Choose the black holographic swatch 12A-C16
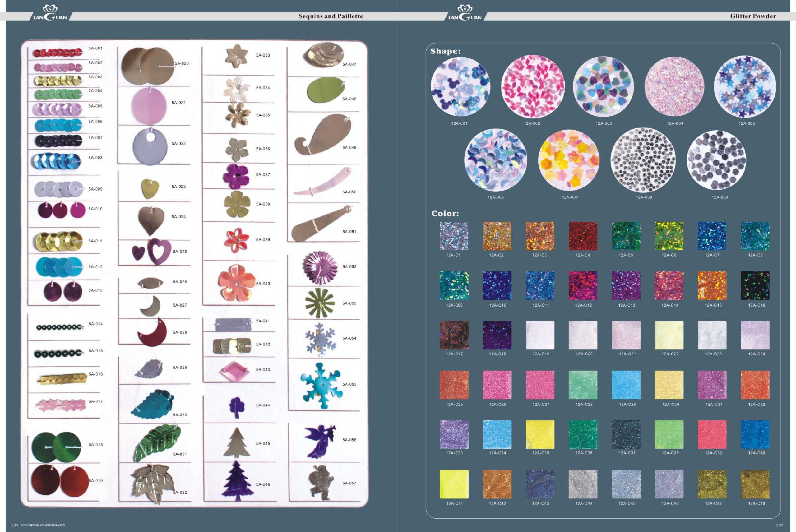This screenshot has height=532, width=796. (755, 286)
